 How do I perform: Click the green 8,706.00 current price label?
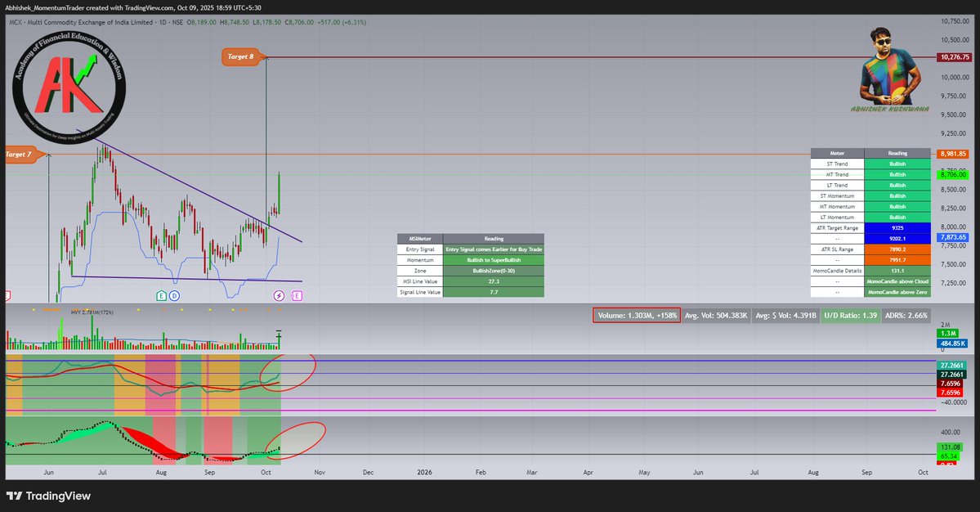click(953, 175)
